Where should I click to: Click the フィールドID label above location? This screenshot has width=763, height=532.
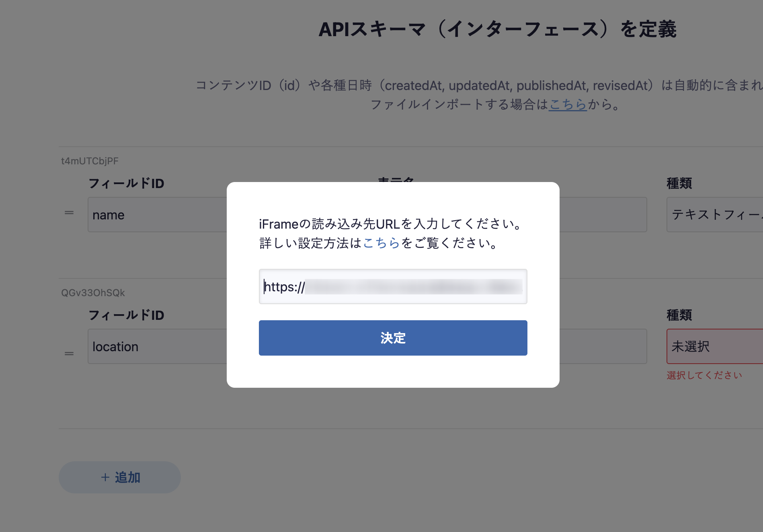126,315
